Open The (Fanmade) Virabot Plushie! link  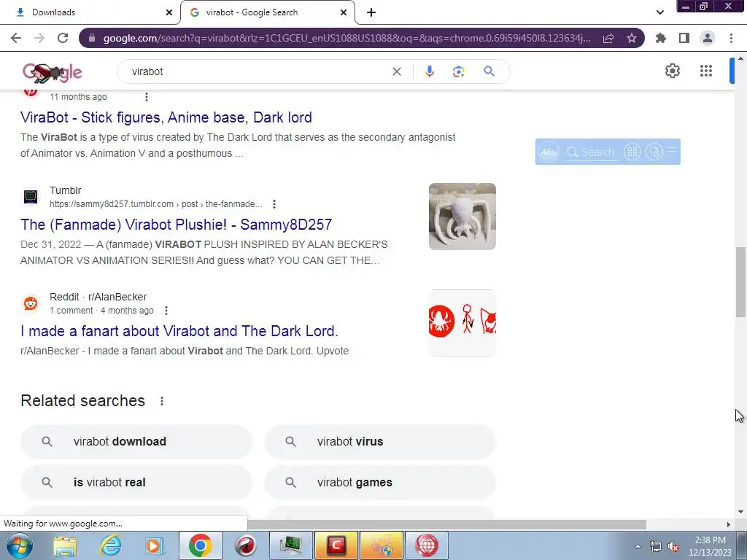[177, 225]
